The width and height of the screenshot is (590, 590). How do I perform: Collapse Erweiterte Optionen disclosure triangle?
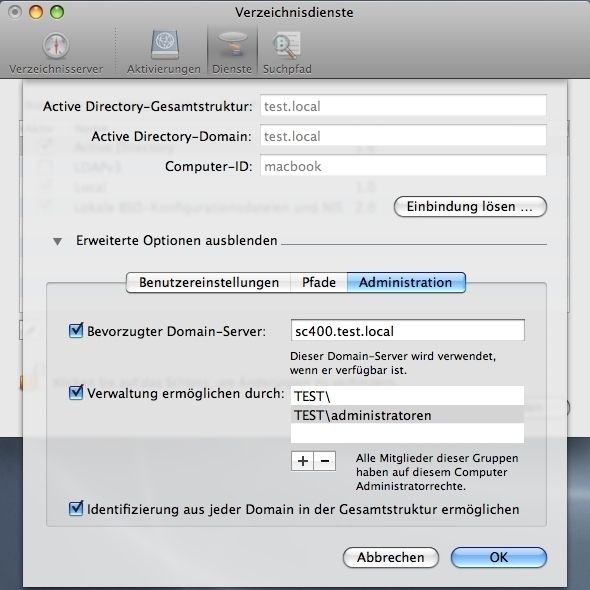point(57,241)
